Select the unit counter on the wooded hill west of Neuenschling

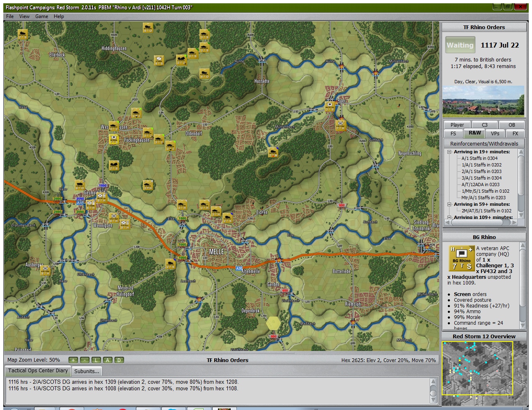coord(273,152)
